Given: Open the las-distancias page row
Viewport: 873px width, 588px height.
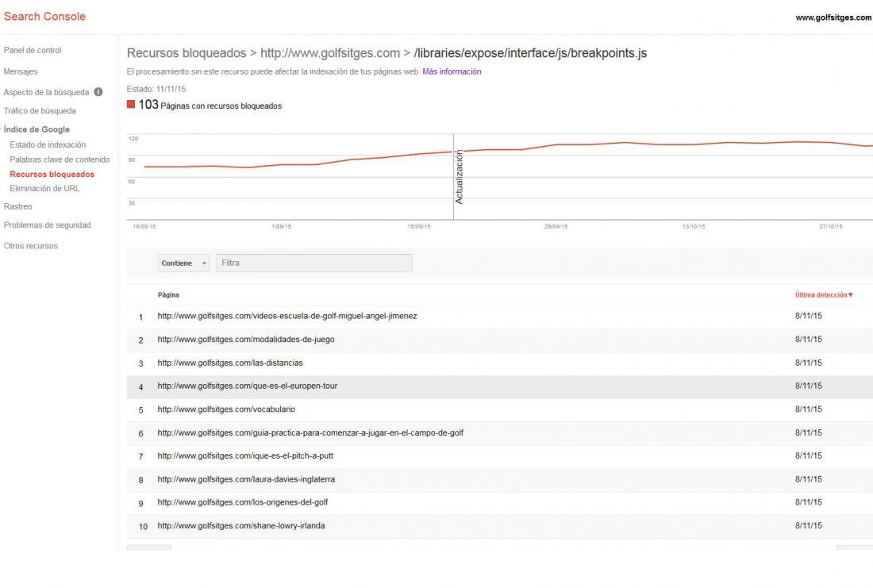Looking at the screenshot, I should pyautogui.click(x=499, y=363).
